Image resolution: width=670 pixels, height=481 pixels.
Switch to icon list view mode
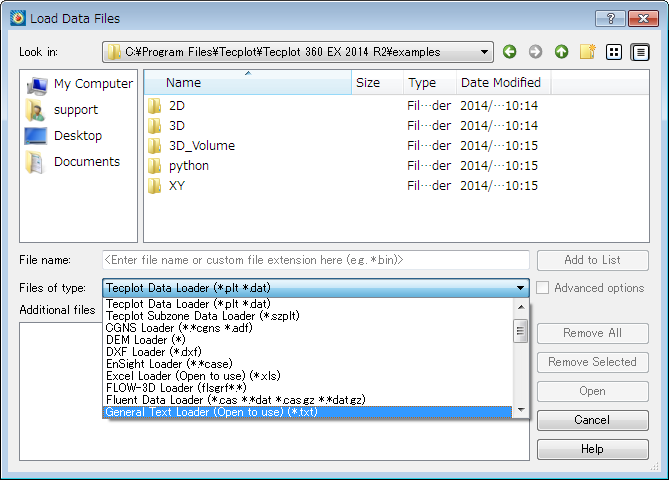pyautogui.click(x=614, y=52)
